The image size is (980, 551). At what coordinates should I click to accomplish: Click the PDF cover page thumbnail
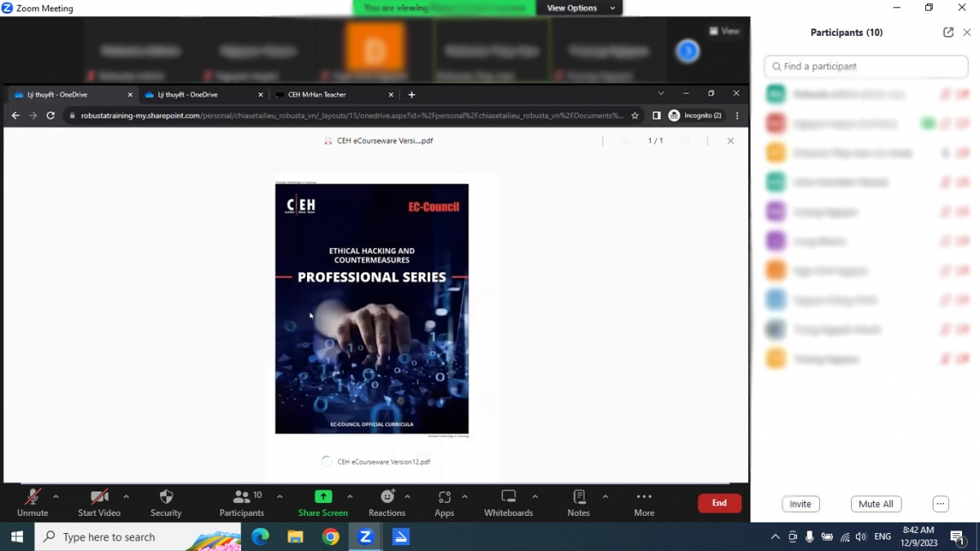(372, 309)
